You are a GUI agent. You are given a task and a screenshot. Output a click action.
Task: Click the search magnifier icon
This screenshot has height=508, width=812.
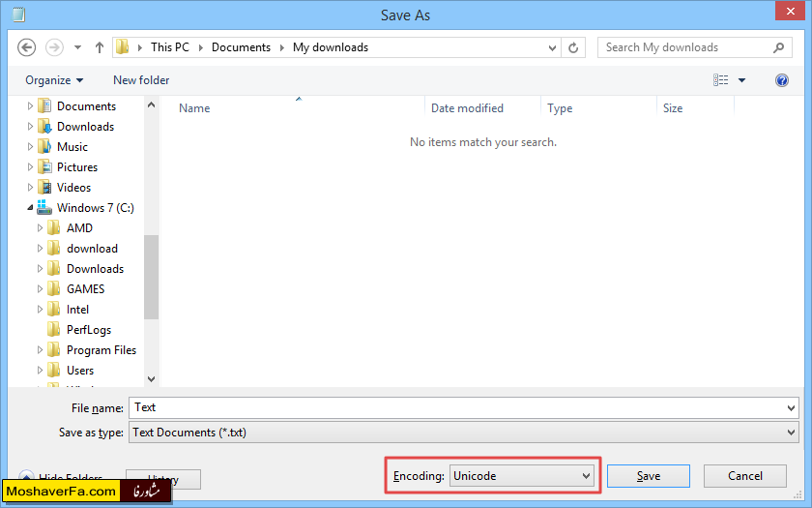pyautogui.click(x=778, y=47)
